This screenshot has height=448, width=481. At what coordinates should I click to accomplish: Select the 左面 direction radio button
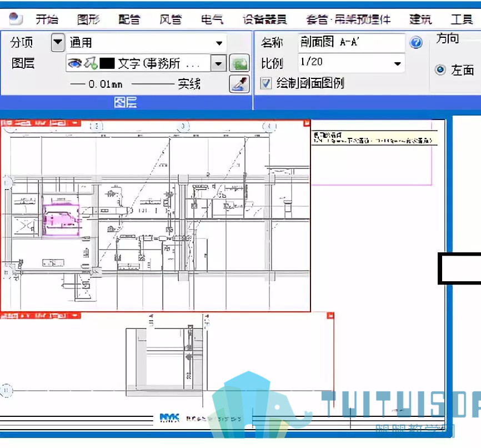coord(440,70)
